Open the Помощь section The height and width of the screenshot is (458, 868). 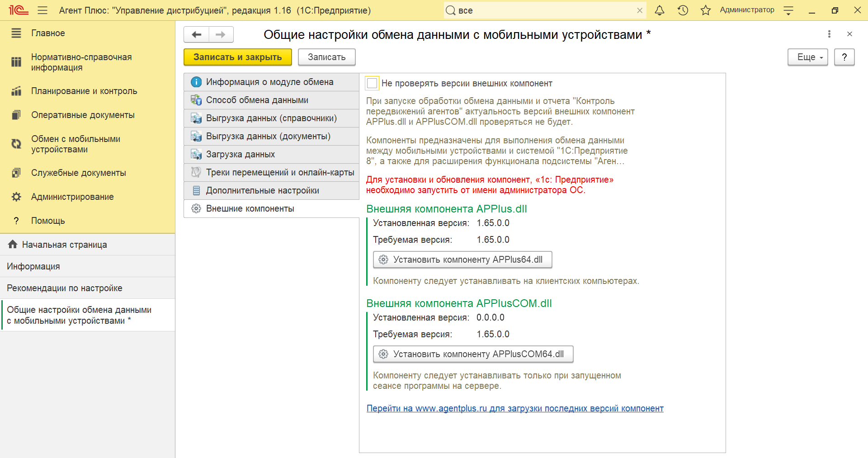click(87, 221)
